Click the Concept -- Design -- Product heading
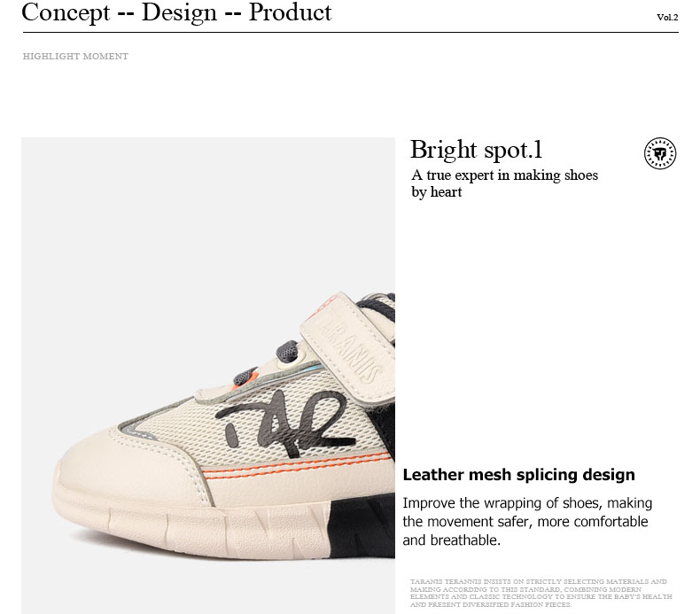The width and height of the screenshot is (700, 614). tap(176, 12)
